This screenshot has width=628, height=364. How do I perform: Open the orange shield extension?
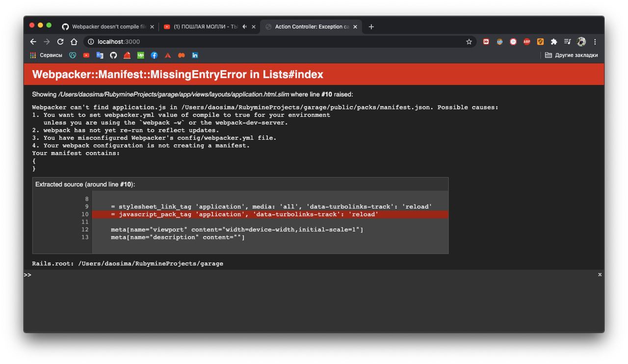click(x=540, y=42)
